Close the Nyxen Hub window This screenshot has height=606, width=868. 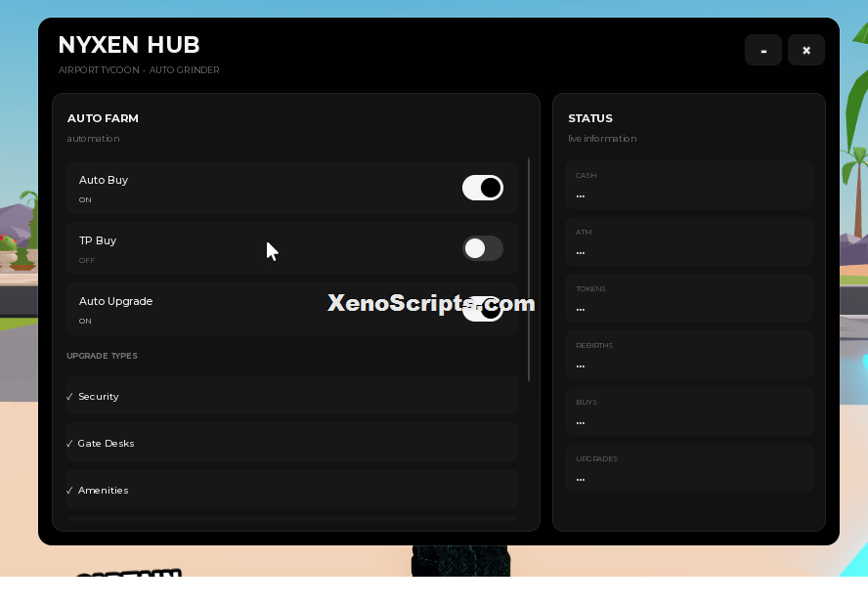pyautogui.click(x=806, y=50)
